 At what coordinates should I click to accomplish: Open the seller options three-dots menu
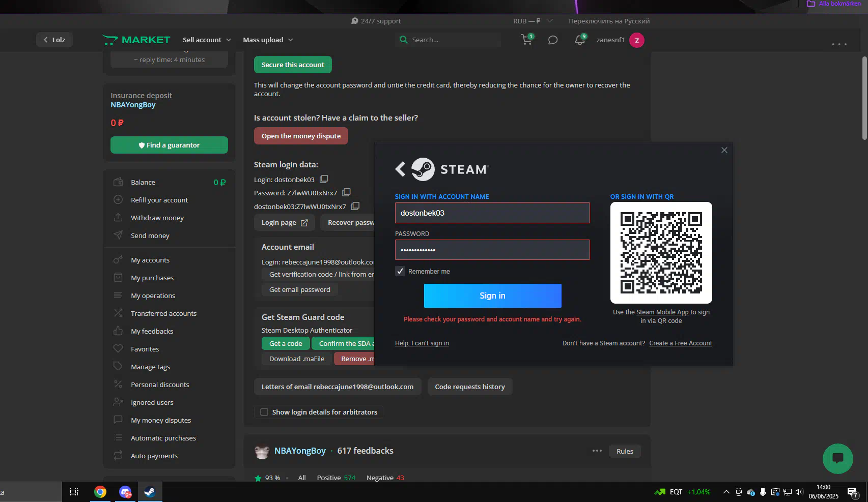coord(597,451)
